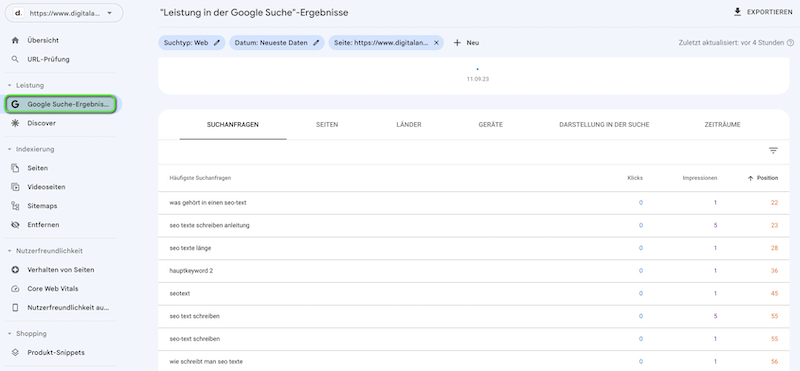Click position value 36 for hauptkeyword 2

tap(774, 271)
